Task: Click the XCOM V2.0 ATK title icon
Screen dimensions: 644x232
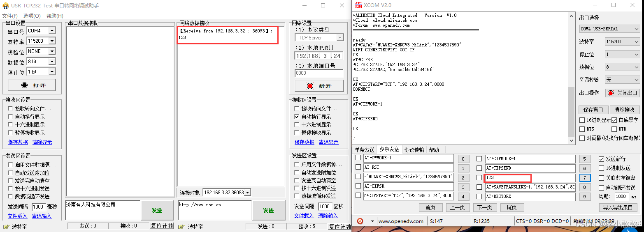Action: coord(358,5)
